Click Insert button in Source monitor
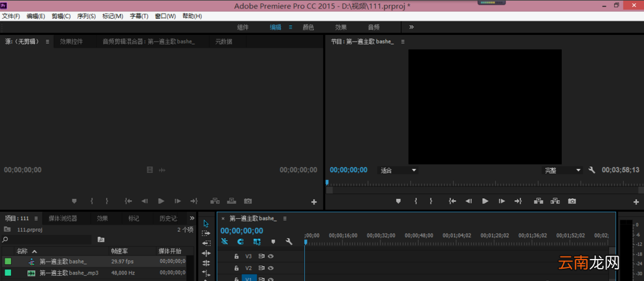The height and width of the screenshot is (281, 644). click(215, 201)
